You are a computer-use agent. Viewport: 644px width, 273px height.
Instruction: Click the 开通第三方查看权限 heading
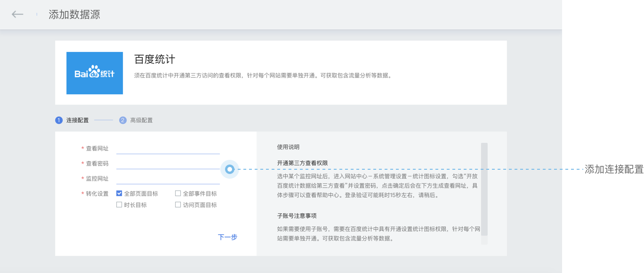coord(302,163)
